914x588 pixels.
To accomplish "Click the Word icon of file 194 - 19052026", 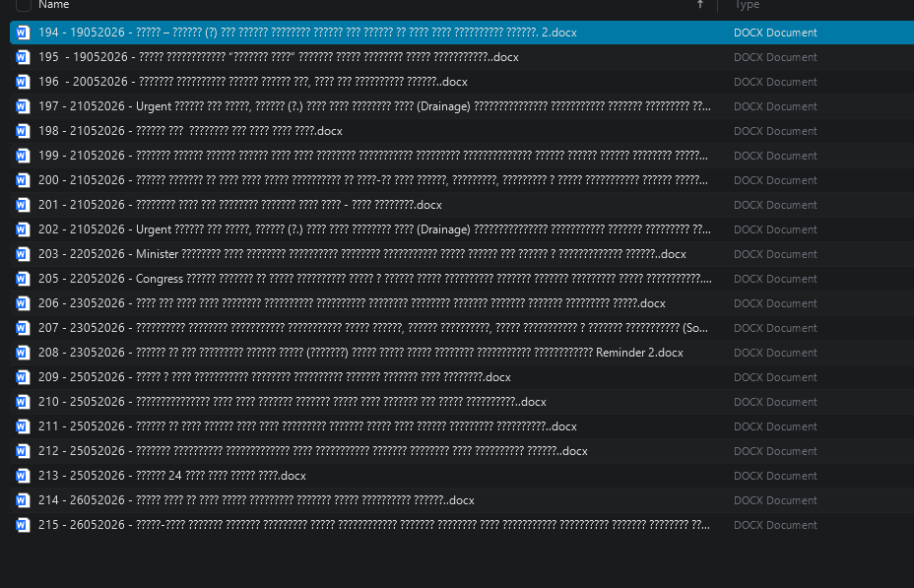I will click(x=23, y=33).
